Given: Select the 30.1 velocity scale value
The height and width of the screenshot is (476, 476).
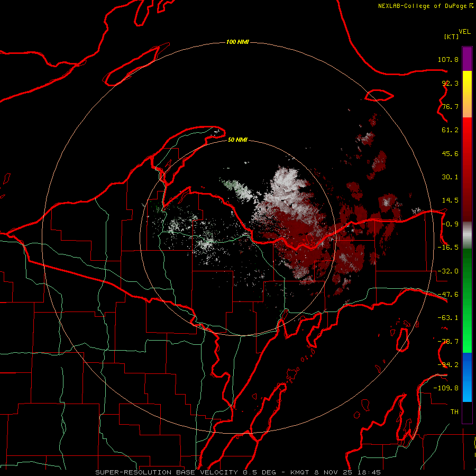Looking at the screenshot, I should pyautogui.click(x=450, y=177).
